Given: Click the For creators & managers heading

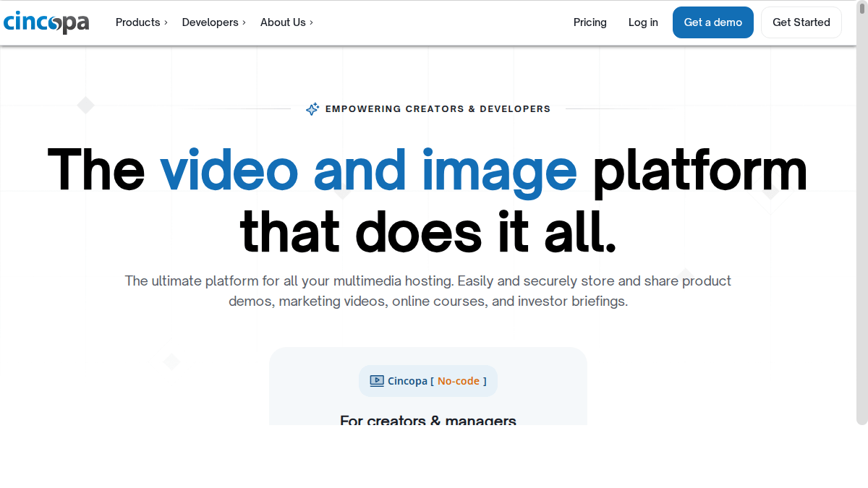Looking at the screenshot, I should pos(428,420).
